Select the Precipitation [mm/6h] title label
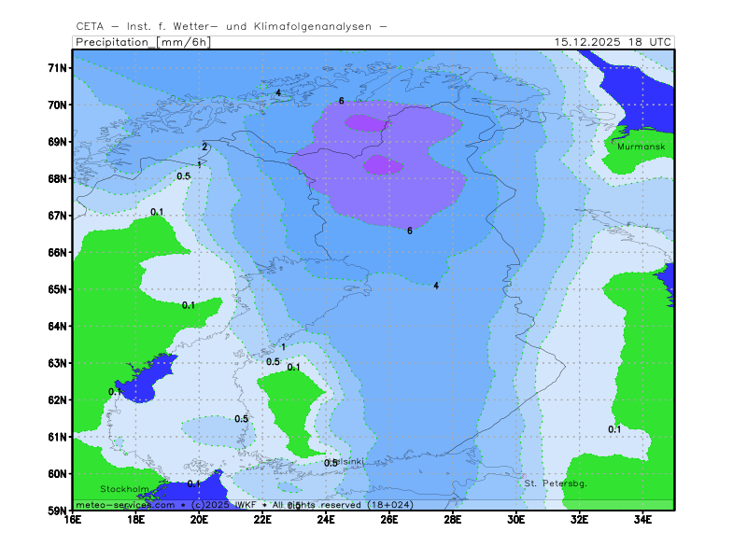The width and height of the screenshot is (747, 560). (142, 42)
